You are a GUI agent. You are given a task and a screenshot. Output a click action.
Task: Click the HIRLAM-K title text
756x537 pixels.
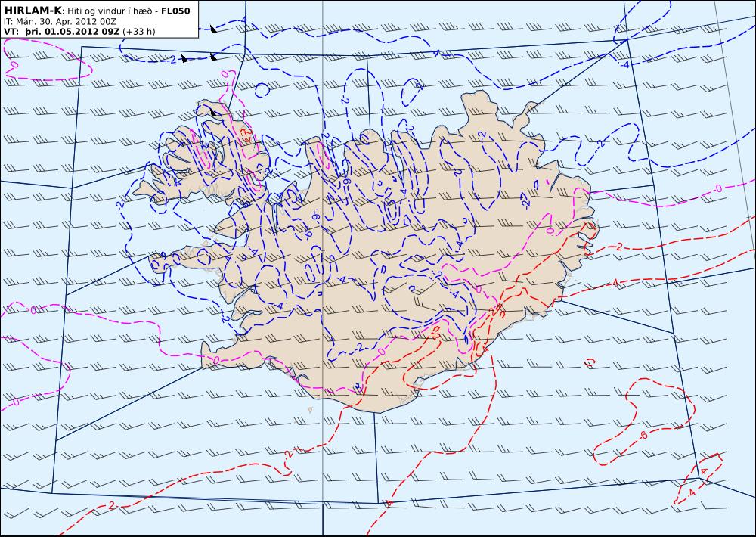click(33, 11)
